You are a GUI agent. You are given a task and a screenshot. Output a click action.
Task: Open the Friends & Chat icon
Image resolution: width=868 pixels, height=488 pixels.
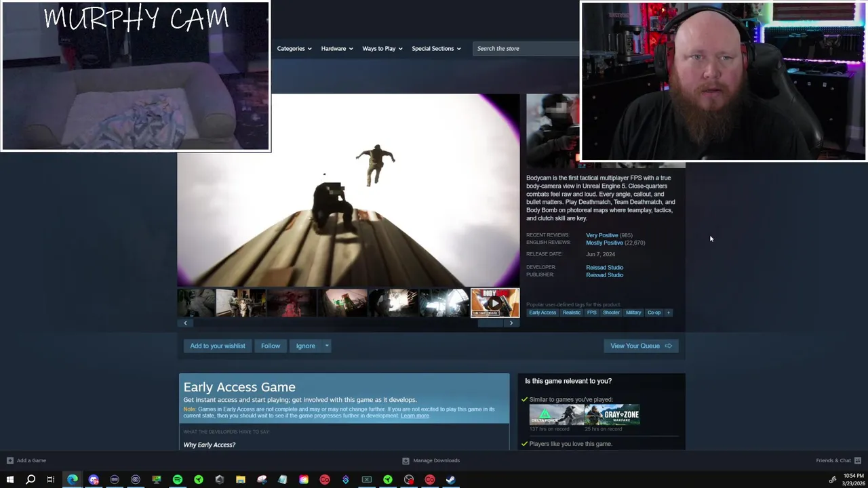pos(858,461)
